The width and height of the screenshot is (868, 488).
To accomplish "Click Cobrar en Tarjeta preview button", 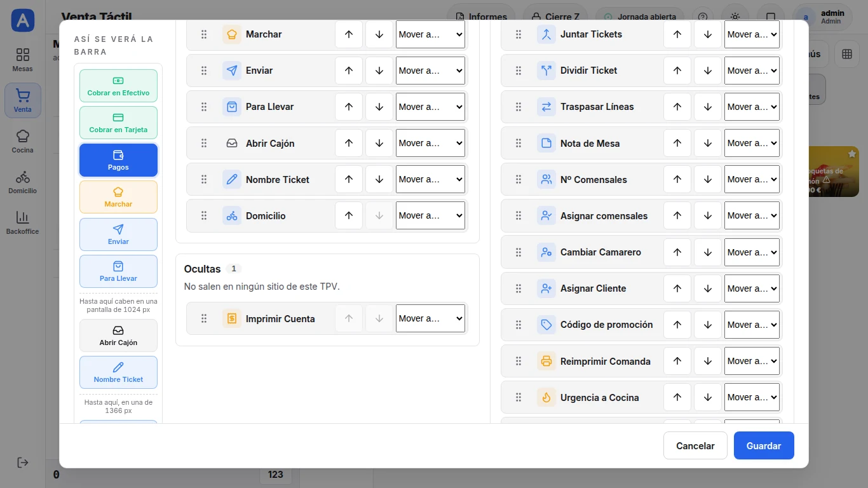I will [118, 123].
